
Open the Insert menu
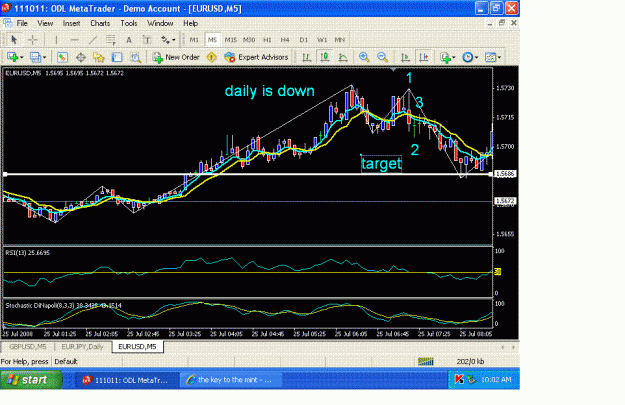pos(71,23)
